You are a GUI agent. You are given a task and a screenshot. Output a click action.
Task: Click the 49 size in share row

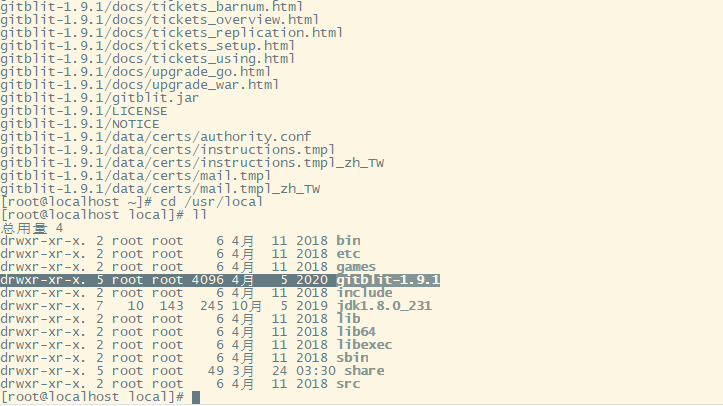216,371
